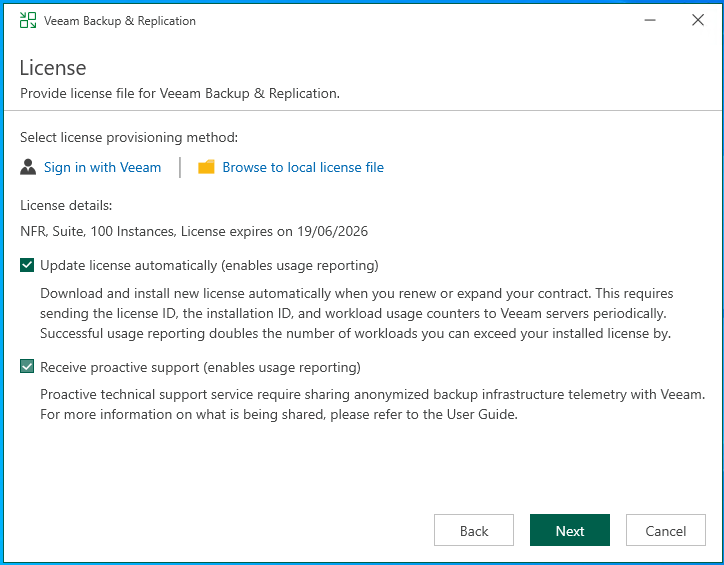Click the Veeam logo in the title bar
The width and height of the screenshot is (724, 565).
click(28, 21)
